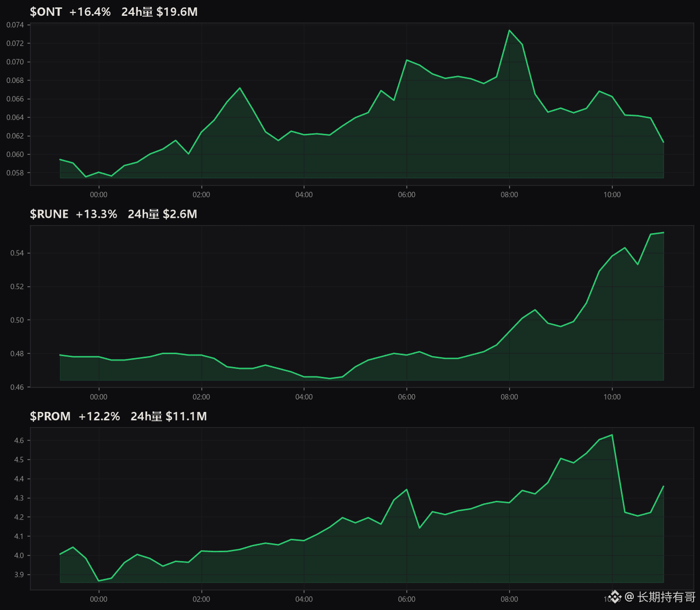Image resolution: width=700 pixels, height=610 pixels.
Task: Click 00:00 under the RUNE chart
Action: [x=99, y=397]
